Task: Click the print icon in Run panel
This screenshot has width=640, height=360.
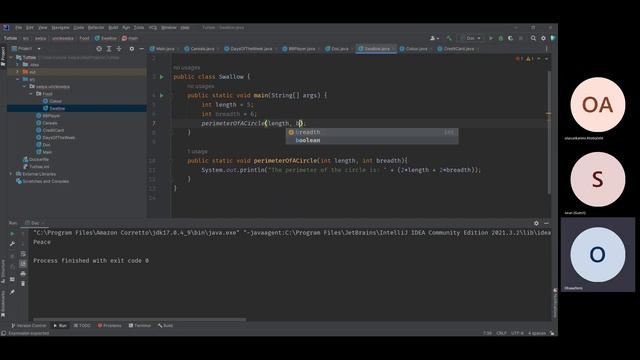Action: click(x=23, y=273)
